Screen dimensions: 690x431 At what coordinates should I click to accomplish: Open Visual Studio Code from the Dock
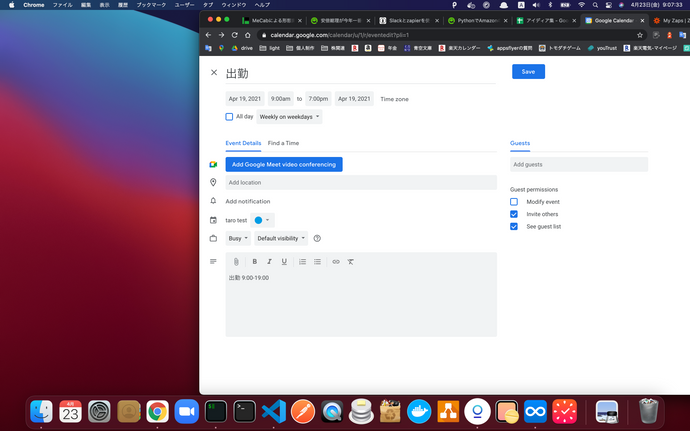pyautogui.click(x=274, y=412)
